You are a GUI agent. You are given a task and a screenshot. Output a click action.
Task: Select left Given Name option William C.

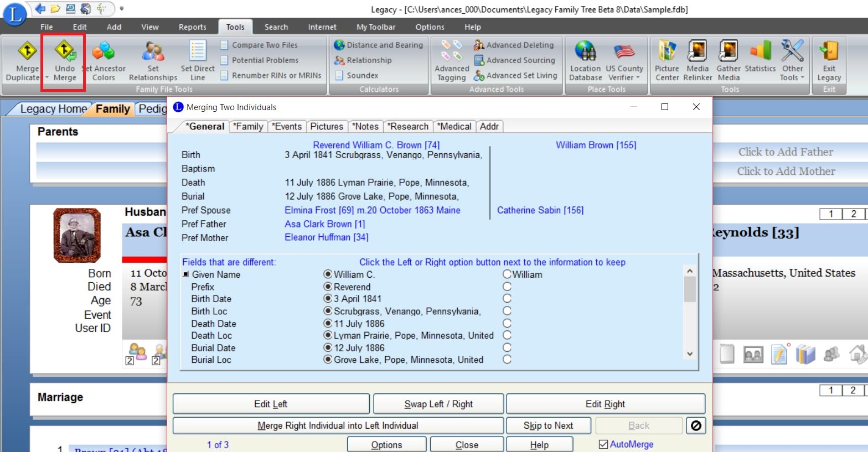coord(328,274)
